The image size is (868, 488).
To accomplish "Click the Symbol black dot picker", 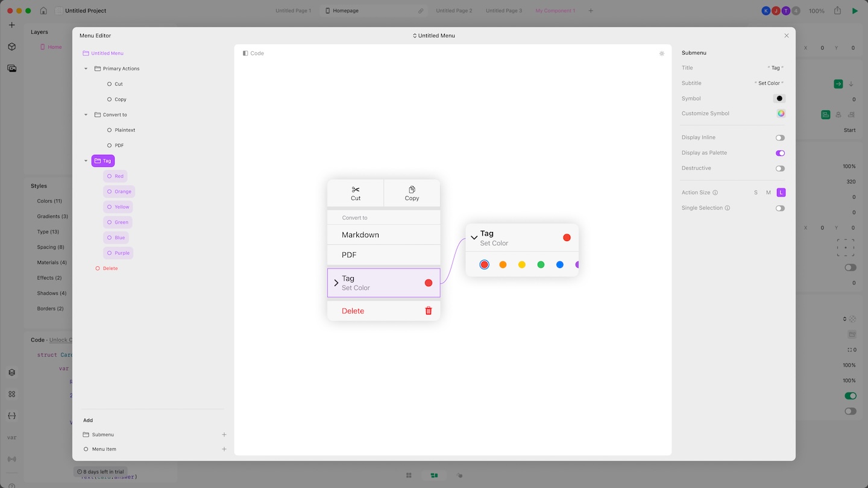I will (x=779, y=98).
